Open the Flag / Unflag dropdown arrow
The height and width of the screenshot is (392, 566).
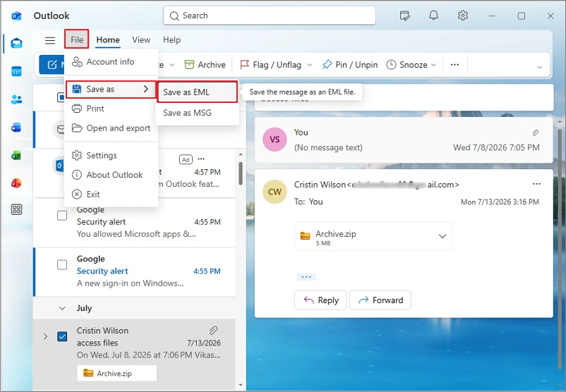click(310, 66)
